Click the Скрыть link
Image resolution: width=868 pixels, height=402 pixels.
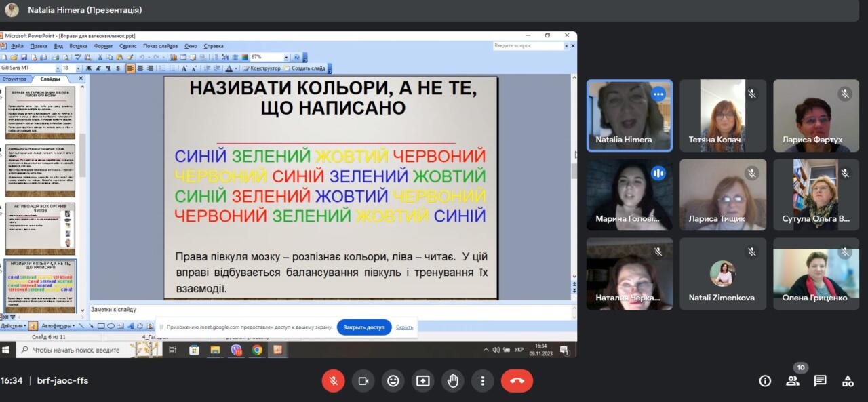405,327
